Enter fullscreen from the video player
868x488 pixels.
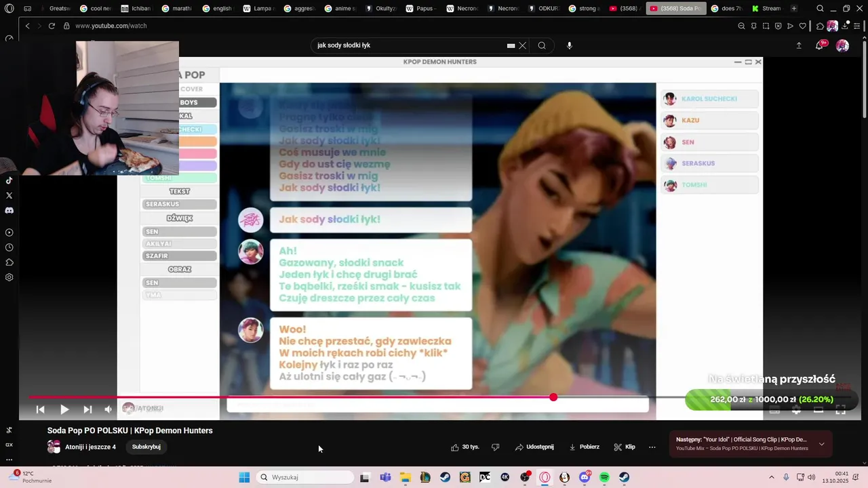[841, 409]
